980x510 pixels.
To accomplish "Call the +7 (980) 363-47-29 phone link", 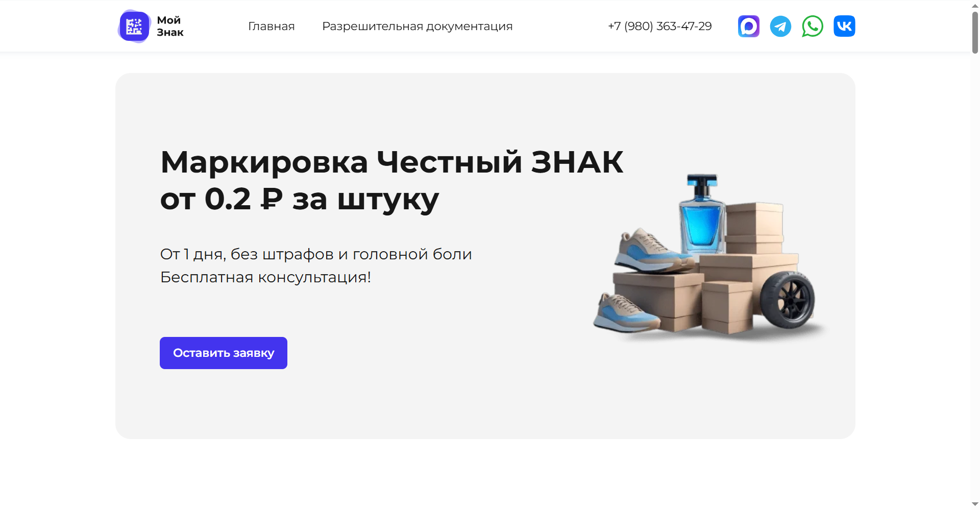I will (660, 26).
